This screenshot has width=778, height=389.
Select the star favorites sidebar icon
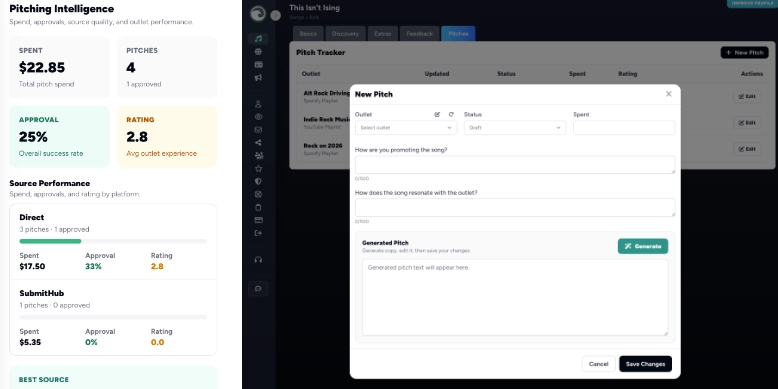point(258,169)
